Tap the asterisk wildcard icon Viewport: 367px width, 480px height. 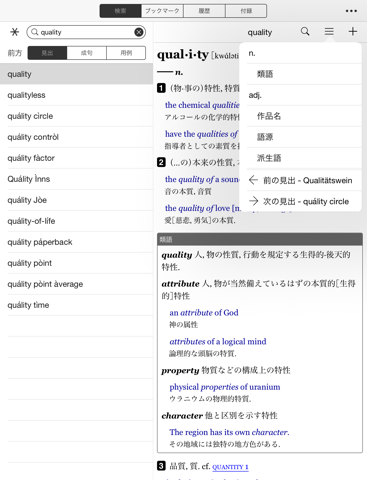pyautogui.click(x=15, y=32)
